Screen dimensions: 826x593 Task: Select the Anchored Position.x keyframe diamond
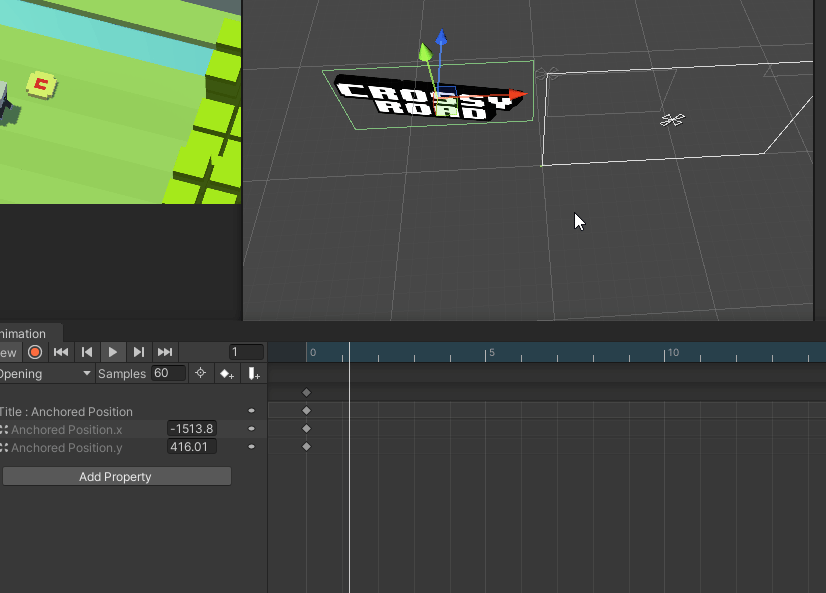pyautogui.click(x=307, y=428)
